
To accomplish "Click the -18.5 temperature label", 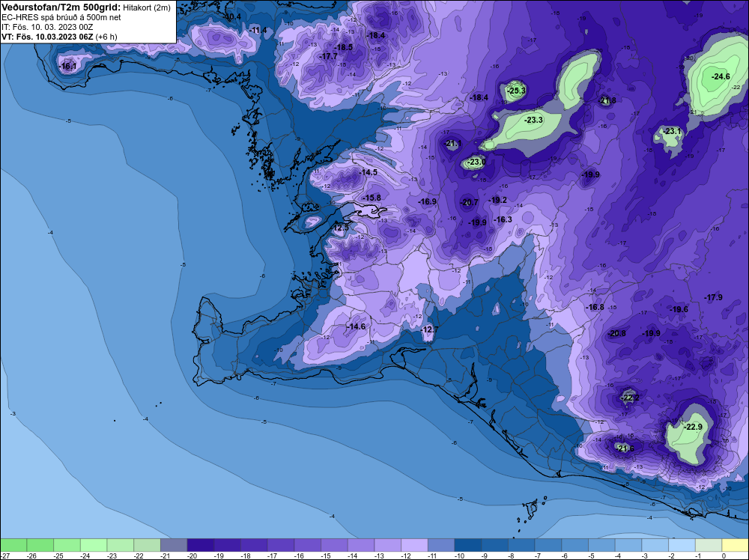I will point(344,47).
